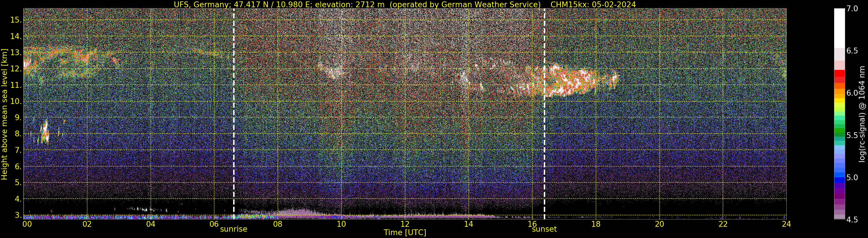
Task: Click the height axis tick '12.'
Action: tap(16, 69)
